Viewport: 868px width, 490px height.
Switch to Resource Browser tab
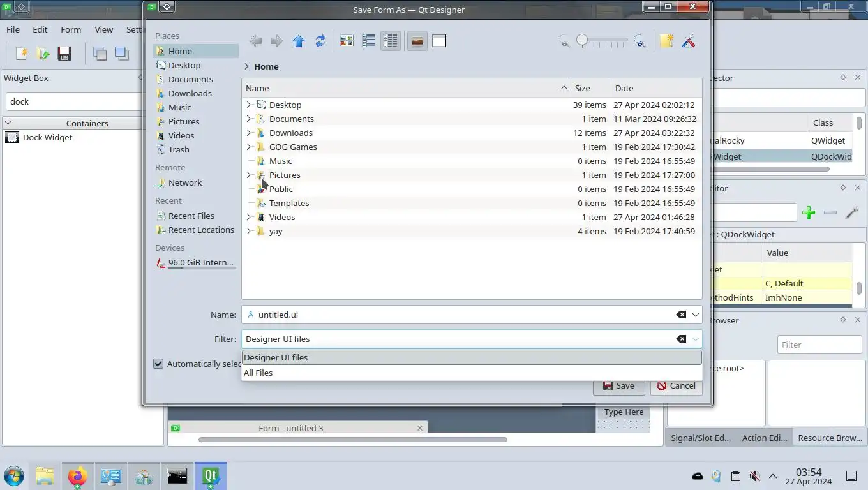click(830, 438)
